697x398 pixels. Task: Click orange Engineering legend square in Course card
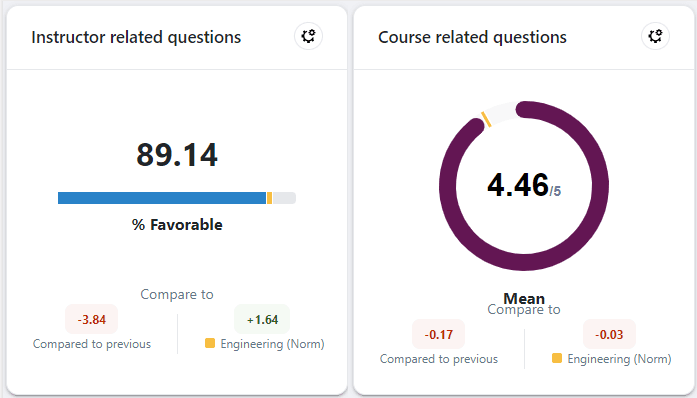[557, 358]
